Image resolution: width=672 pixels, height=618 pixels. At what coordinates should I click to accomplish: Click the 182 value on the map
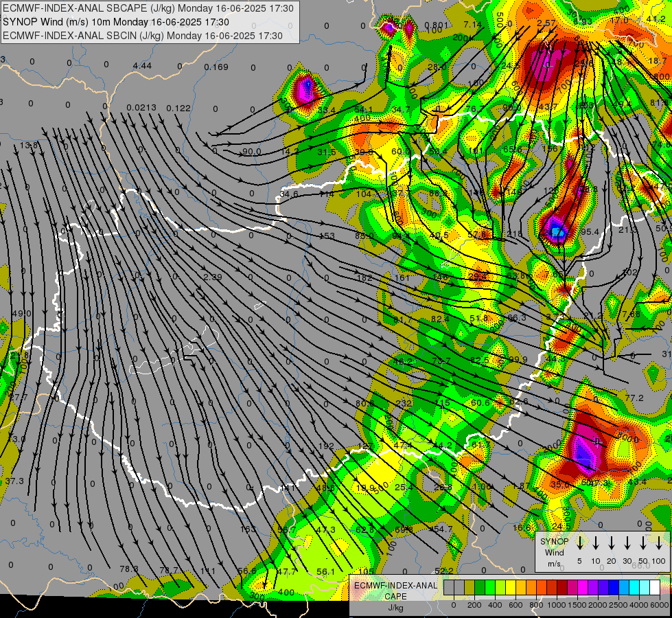click(364, 278)
